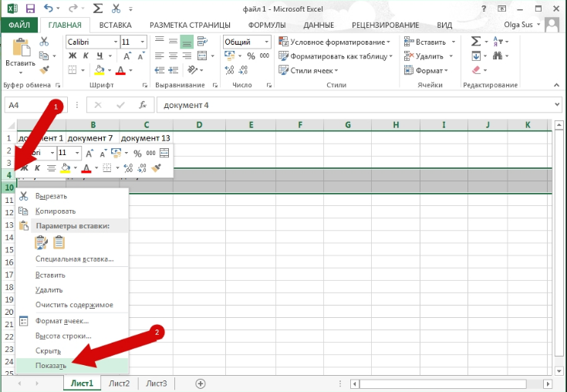Toggle Italic (К) in ribbon font group
This screenshot has height=392, width=567.
pos(86,56)
